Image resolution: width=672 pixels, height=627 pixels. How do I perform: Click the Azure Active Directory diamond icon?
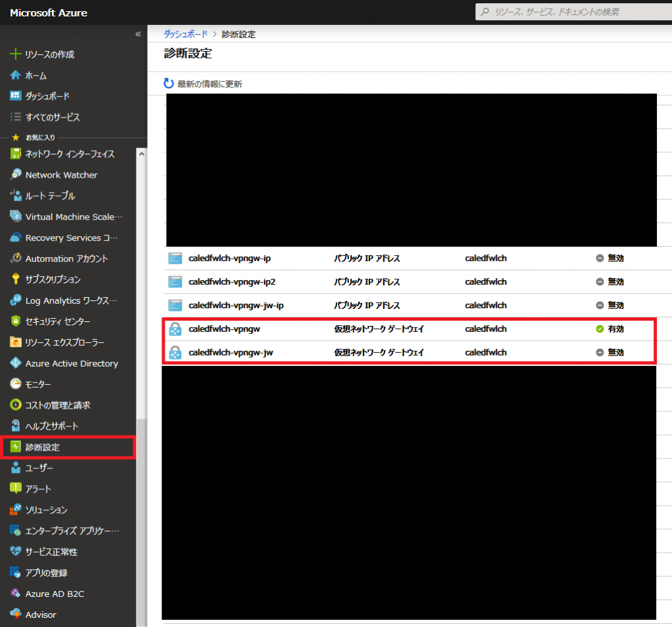pyautogui.click(x=16, y=363)
